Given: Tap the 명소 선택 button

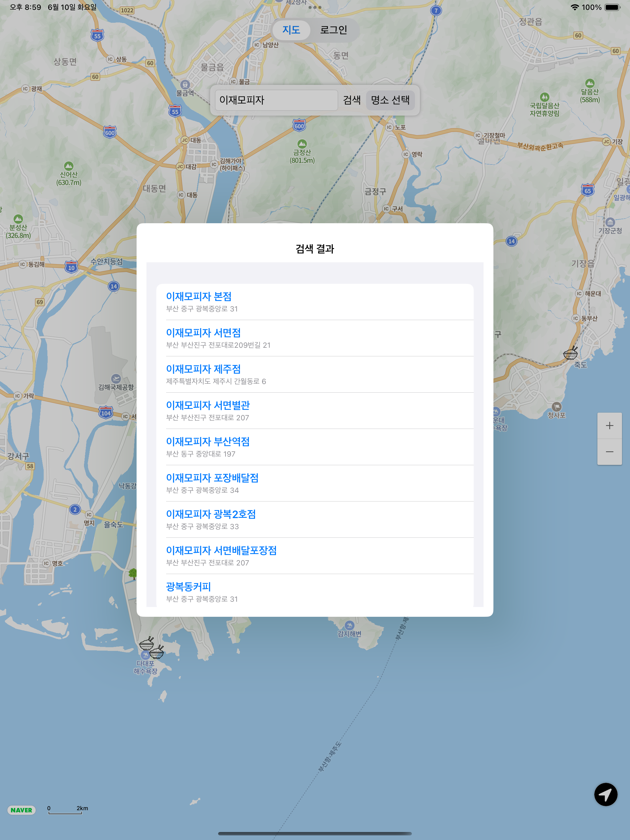Looking at the screenshot, I should tap(390, 100).
